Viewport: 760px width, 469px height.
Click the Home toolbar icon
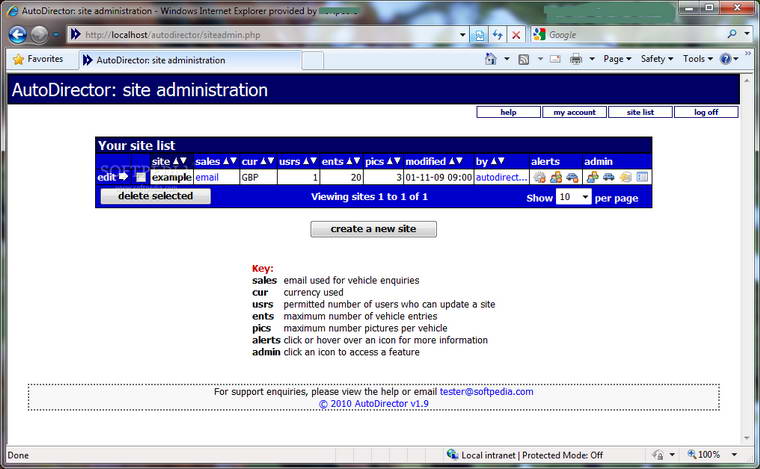(x=491, y=59)
